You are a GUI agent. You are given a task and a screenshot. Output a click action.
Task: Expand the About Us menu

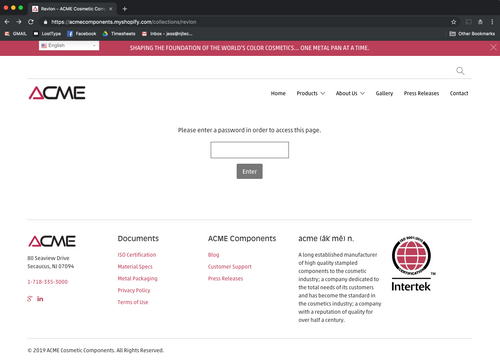(x=350, y=93)
